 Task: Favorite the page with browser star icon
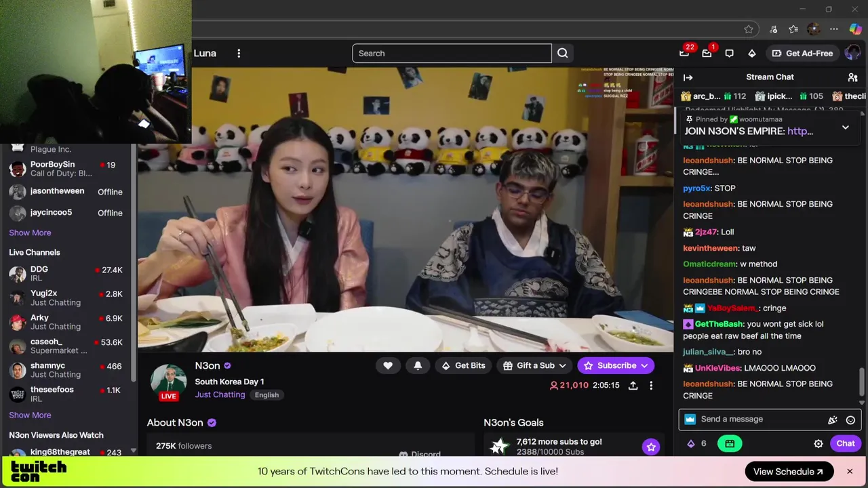749,29
